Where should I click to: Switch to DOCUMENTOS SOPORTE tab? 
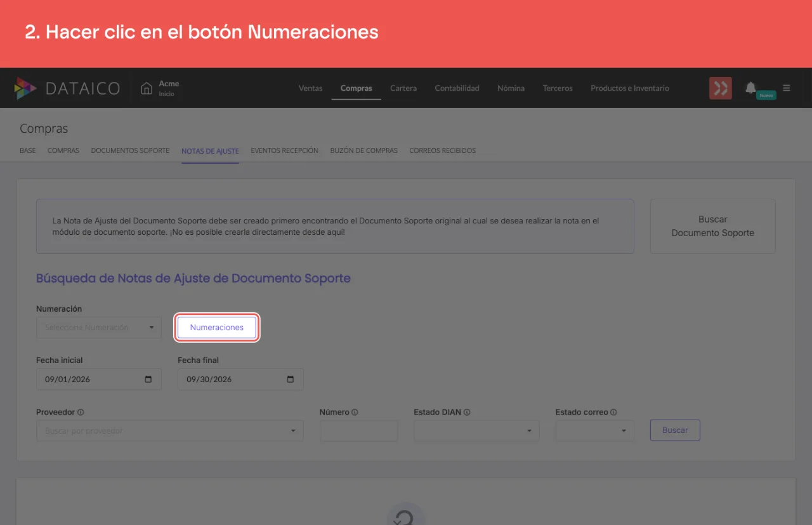tap(130, 151)
